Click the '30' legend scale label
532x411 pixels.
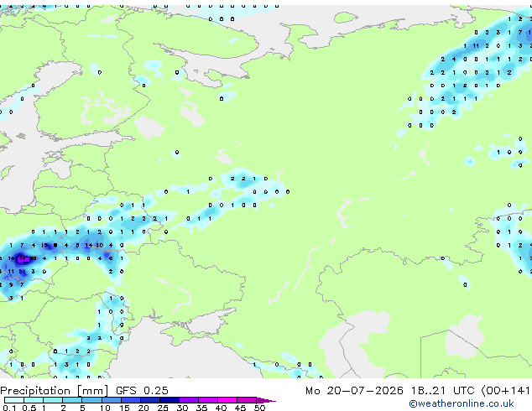pos(182,408)
